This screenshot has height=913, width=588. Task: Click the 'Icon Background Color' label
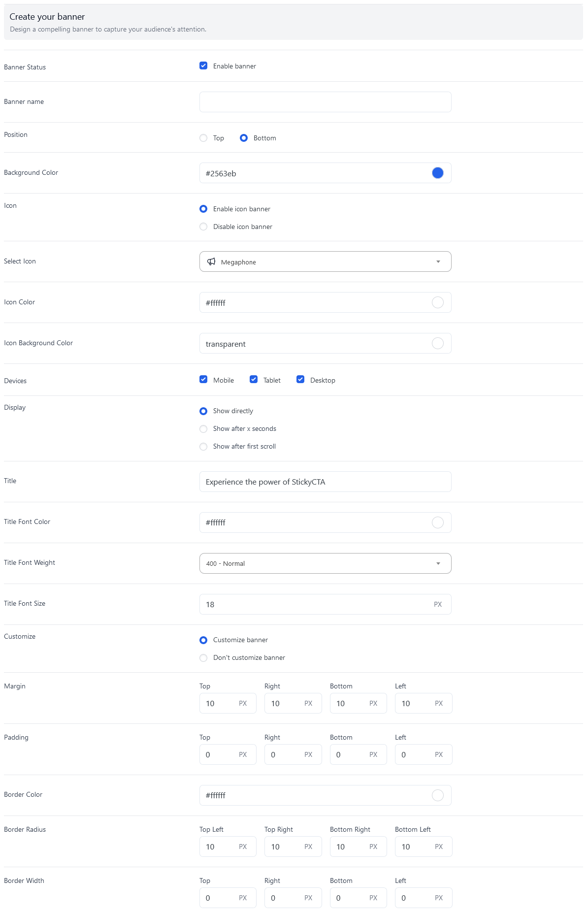click(x=38, y=343)
